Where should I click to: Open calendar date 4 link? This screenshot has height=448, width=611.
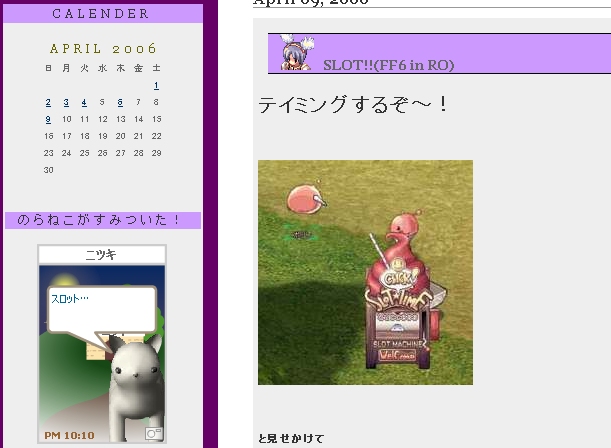coord(84,102)
